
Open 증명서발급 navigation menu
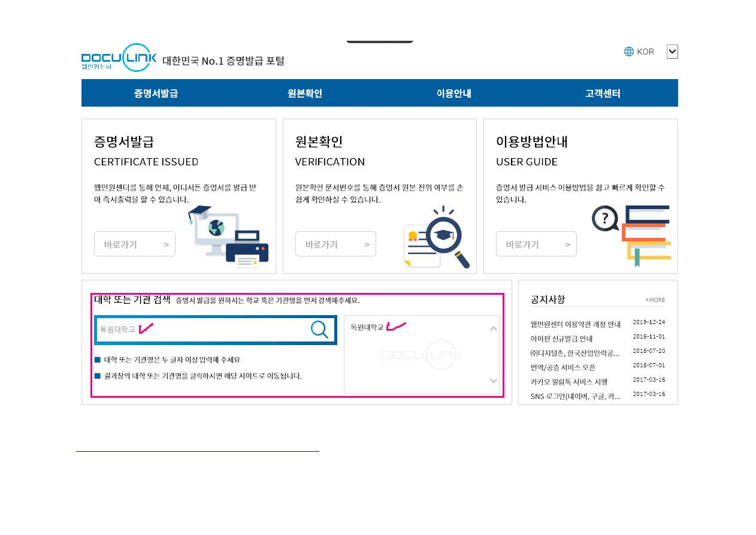pyautogui.click(x=156, y=93)
